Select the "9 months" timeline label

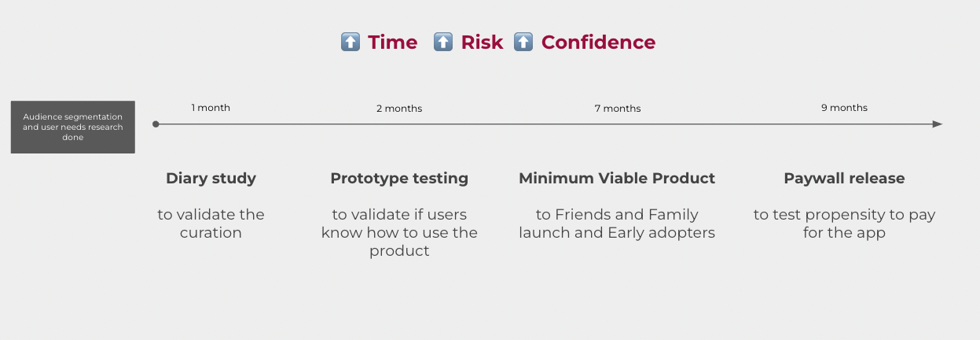pyautogui.click(x=844, y=108)
